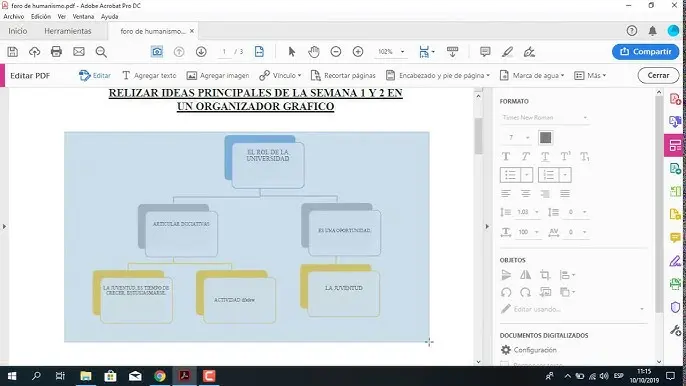Rotate object counterclockwise icon

[x=506, y=292]
